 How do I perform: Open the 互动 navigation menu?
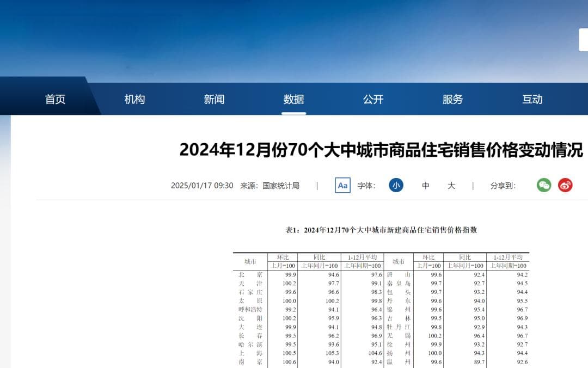(532, 100)
